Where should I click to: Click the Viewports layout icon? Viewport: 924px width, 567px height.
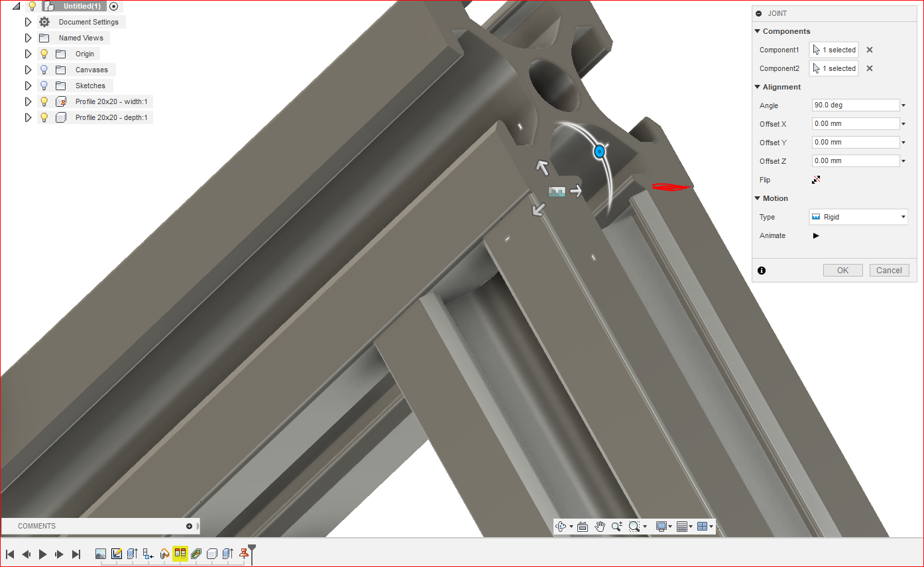[703, 526]
